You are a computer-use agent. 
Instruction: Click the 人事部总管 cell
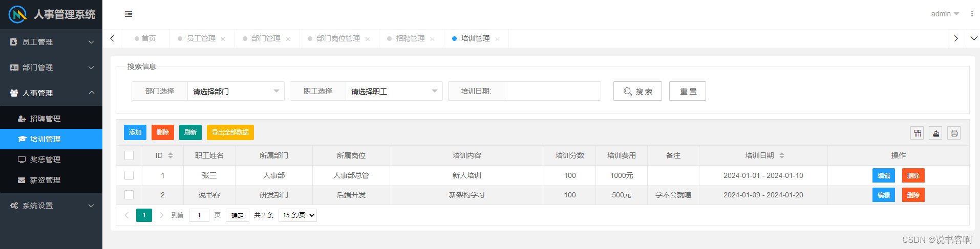click(x=351, y=175)
